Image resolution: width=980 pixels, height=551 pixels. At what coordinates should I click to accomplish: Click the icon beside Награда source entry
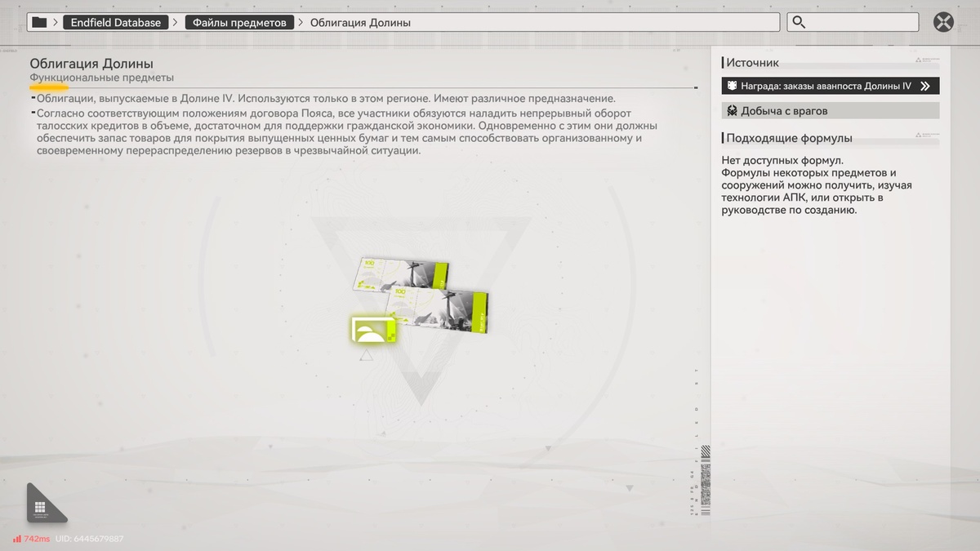[732, 86]
